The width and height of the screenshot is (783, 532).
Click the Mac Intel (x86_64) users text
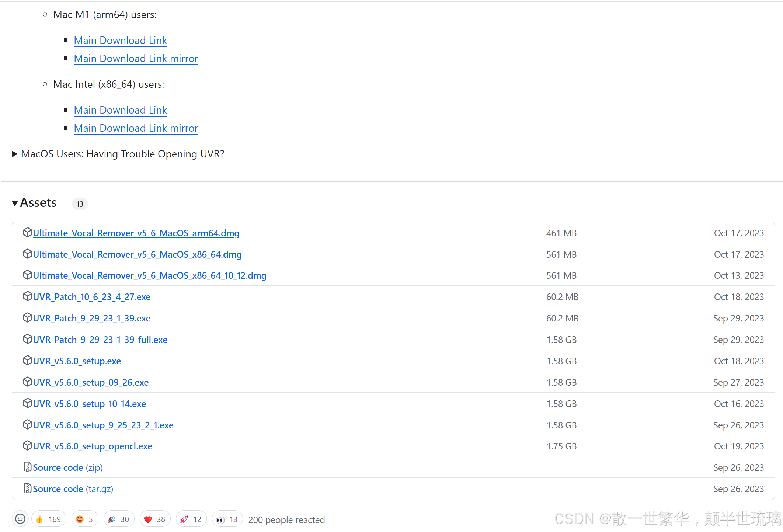[x=109, y=84]
